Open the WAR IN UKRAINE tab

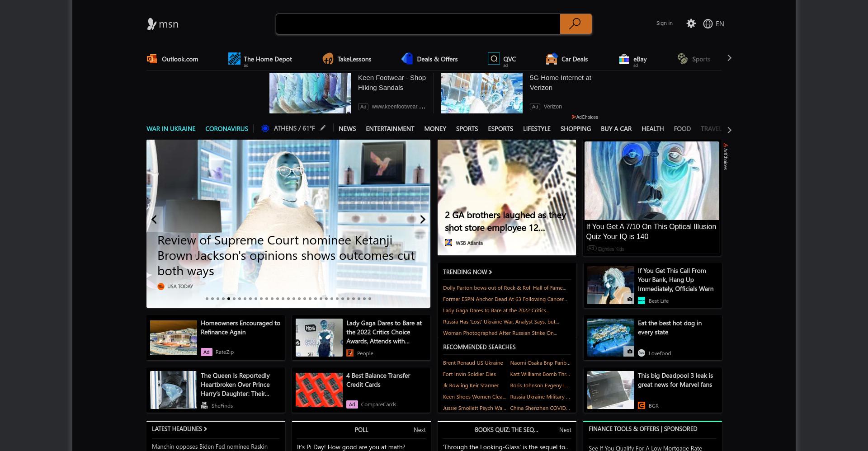171,129
